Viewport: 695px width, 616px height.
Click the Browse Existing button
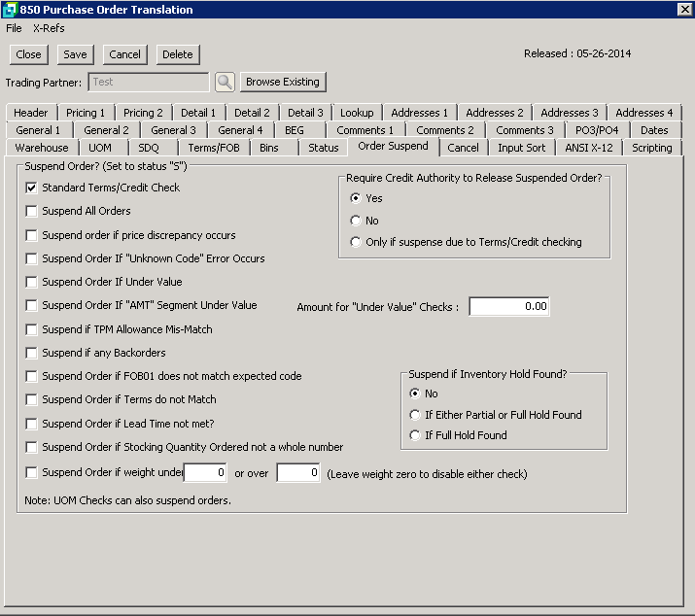pos(282,82)
